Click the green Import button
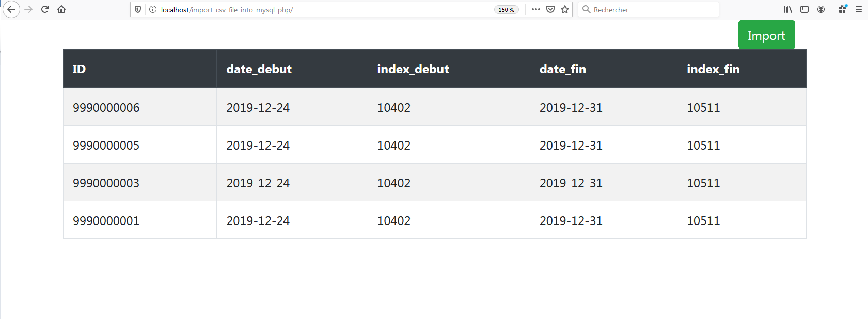 point(766,35)
